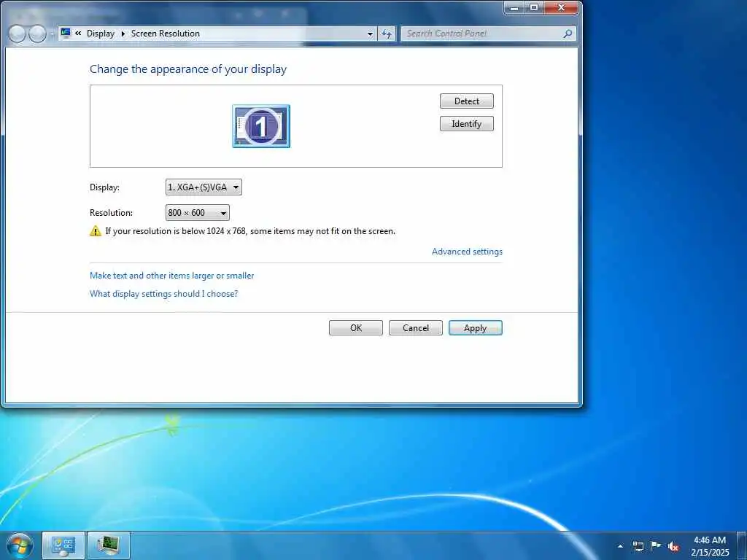747x560 pixels.
Task: Click the Forward navigation arrow
Action: tap(38, 34)
